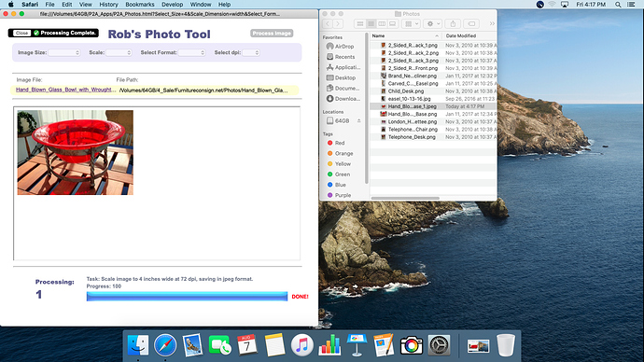Open Finder from the Dock

coord(138,345)
